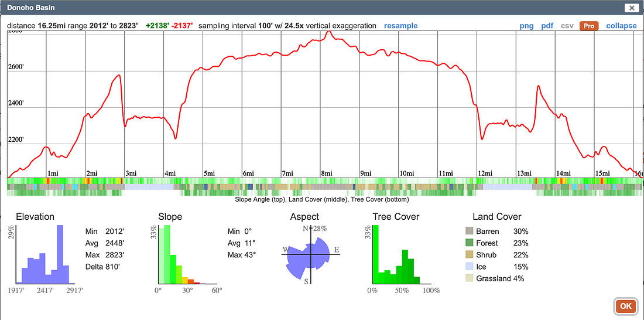Click the Shrub 22% percentage
This screenshot has height=320, width=644.
[521, 255]
